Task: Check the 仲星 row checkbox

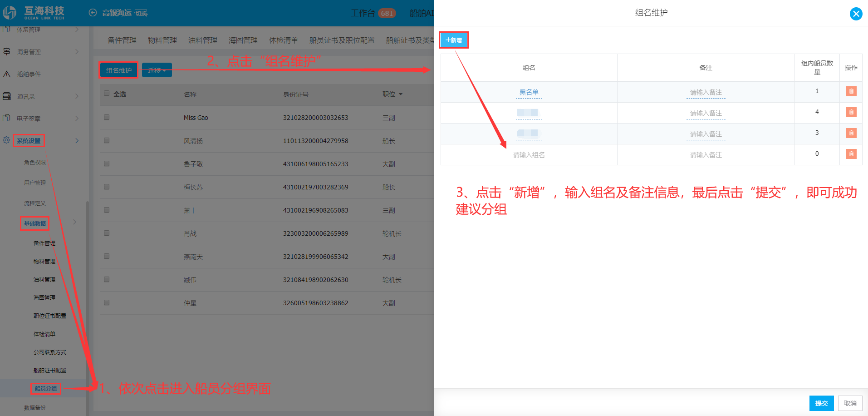Action: (x=107, y=302)
